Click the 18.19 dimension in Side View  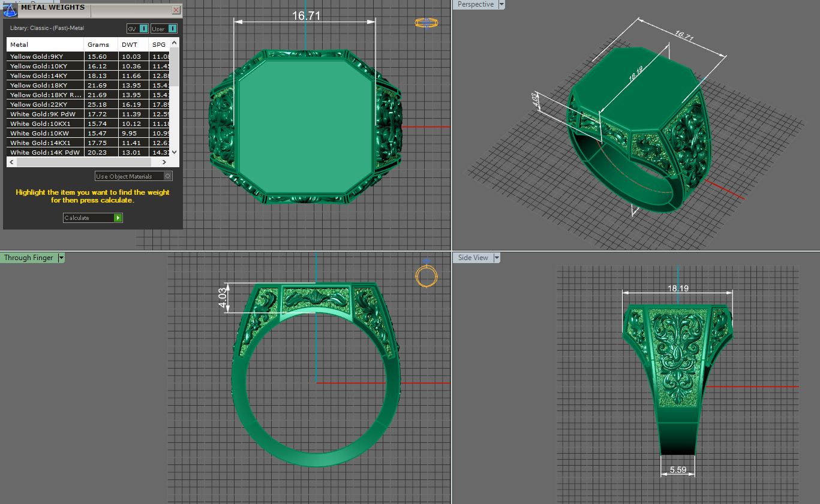(x=678, y=288)
